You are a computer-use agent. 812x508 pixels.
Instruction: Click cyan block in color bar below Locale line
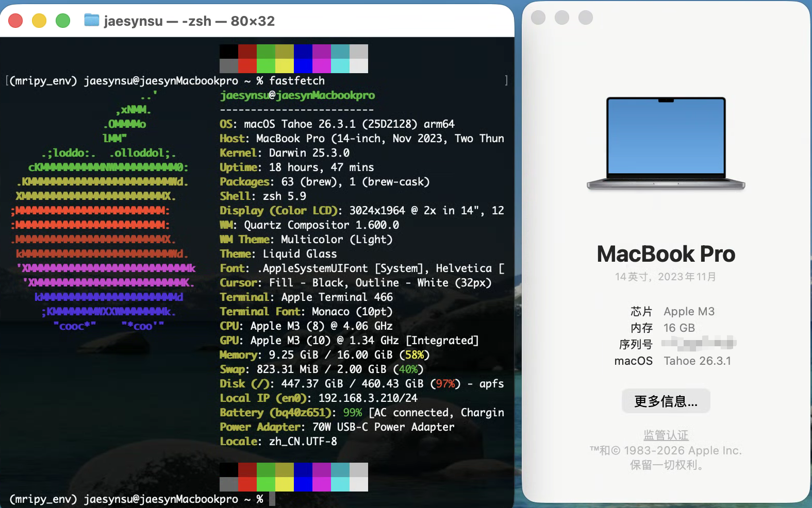[340, 484]
